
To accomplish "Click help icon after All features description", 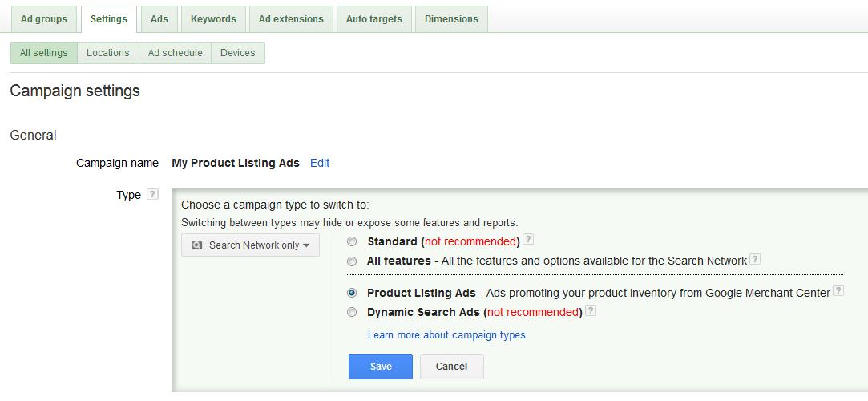I will (754, 259).
